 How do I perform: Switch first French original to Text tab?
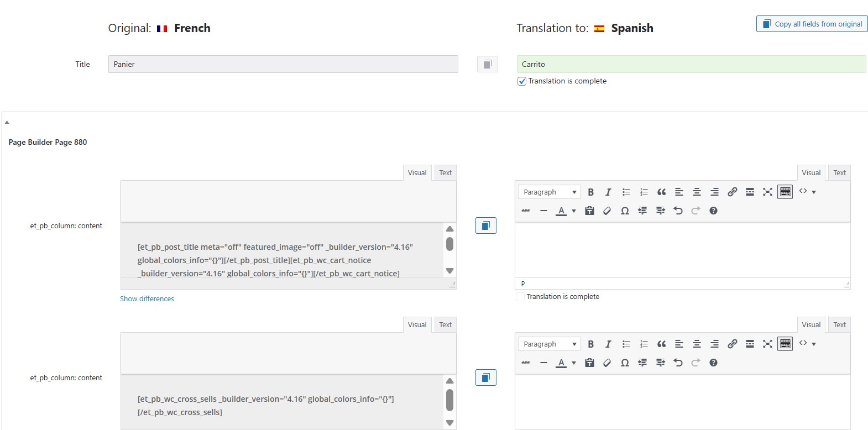pos(445,172)
